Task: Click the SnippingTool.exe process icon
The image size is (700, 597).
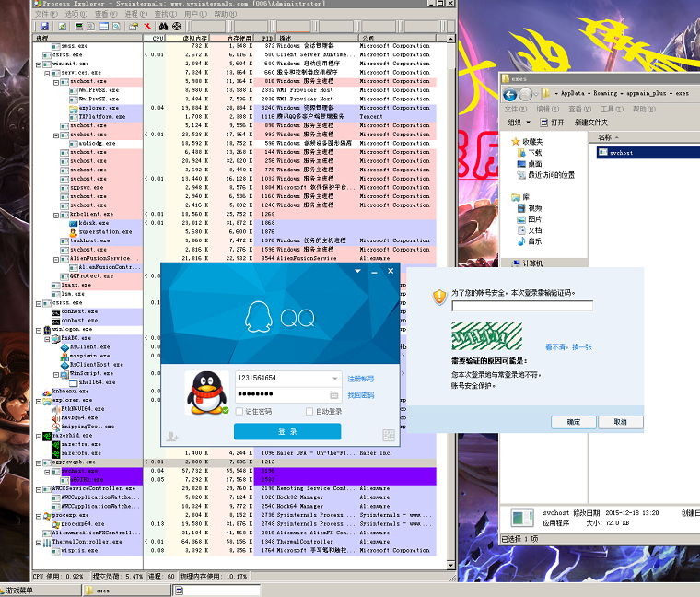Action: pyautogui.click(x=56, y=427)
